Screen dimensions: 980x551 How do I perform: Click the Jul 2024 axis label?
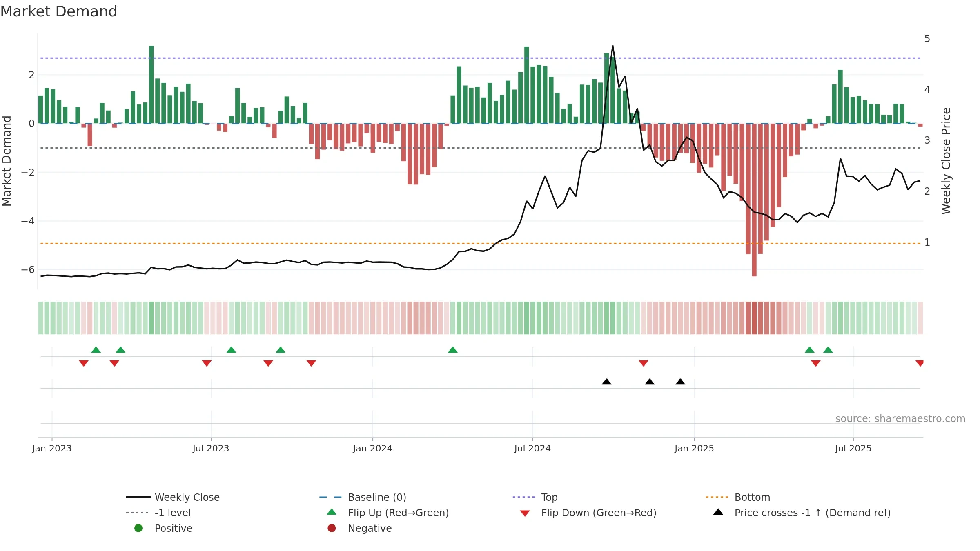tap(532, 448)
